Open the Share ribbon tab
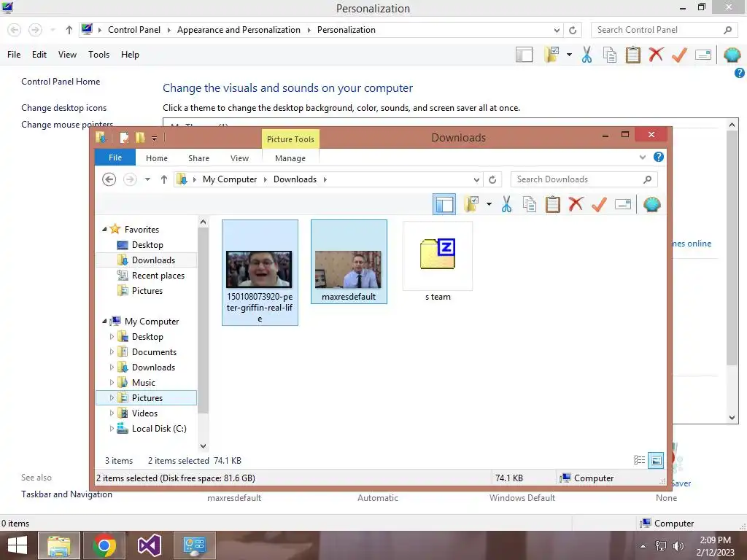747x560 pixels. coord(198,158)
